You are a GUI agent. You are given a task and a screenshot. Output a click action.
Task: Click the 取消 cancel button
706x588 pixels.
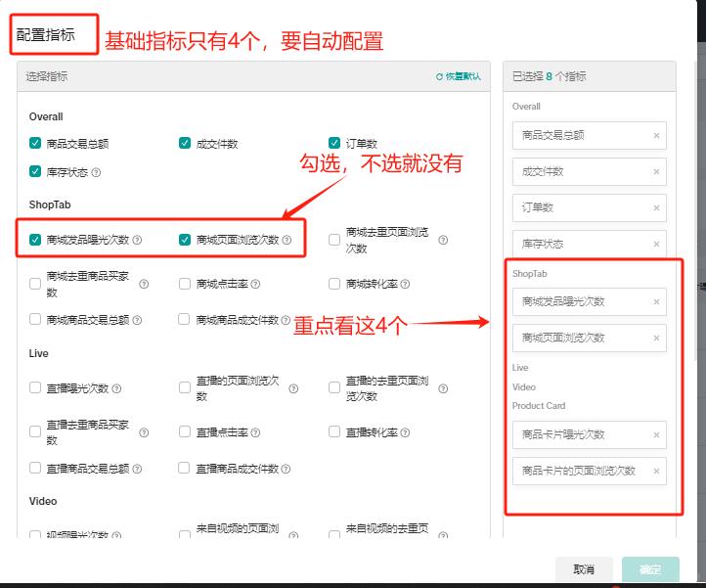point(584,569)
